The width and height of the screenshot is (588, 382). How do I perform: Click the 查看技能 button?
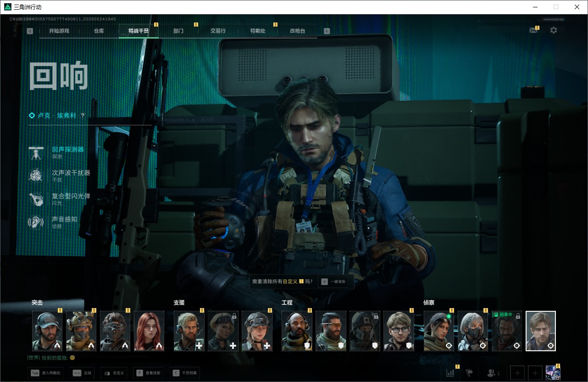149,373
